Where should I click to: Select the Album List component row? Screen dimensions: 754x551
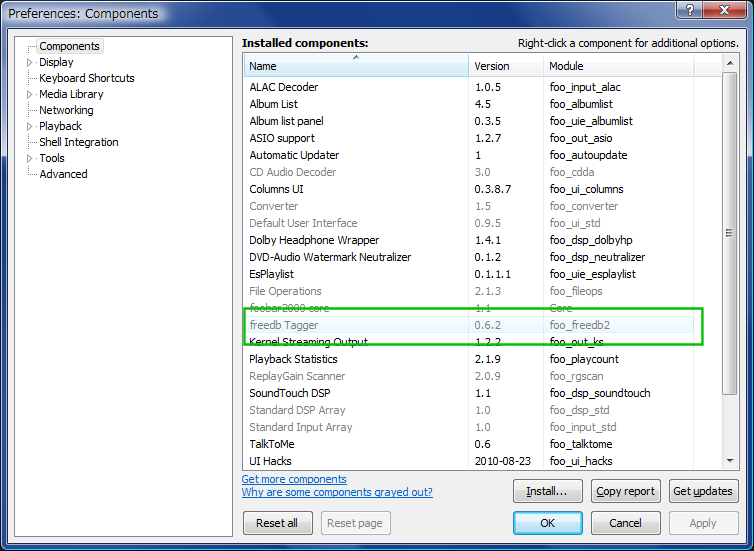coord(469,104)
